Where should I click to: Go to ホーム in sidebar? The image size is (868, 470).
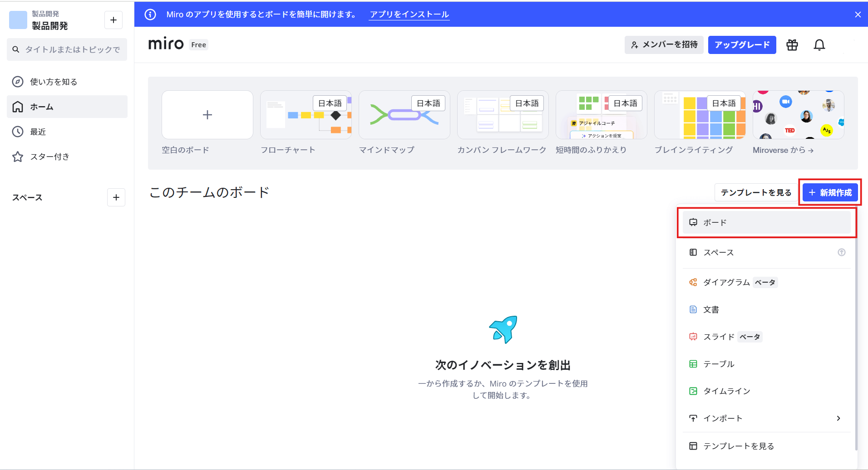tap(67, 107)
